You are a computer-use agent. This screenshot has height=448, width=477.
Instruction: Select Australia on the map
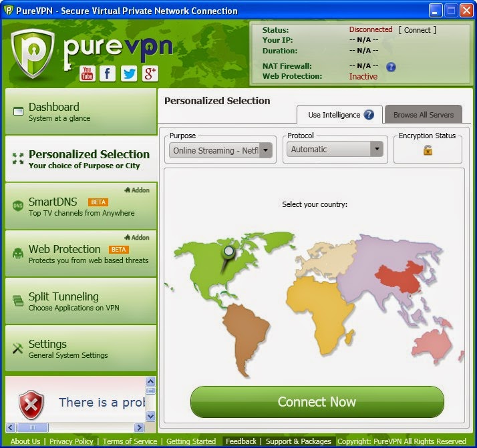432,343
